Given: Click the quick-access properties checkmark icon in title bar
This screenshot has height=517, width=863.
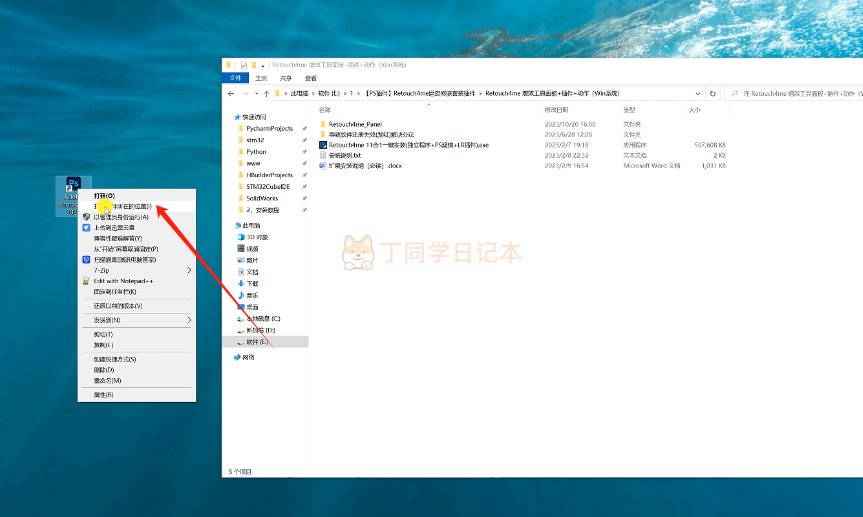Looking at the screenshot, I should coord(243,65).
